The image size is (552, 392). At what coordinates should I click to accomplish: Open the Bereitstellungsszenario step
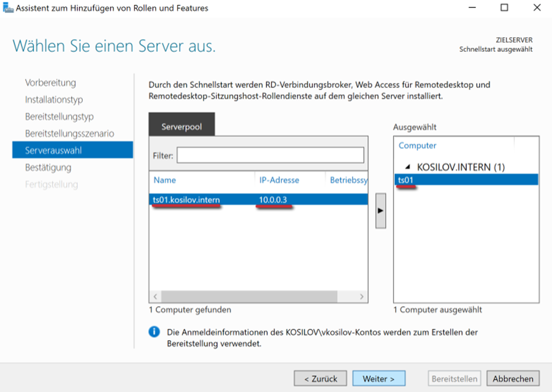pos(69,134)
